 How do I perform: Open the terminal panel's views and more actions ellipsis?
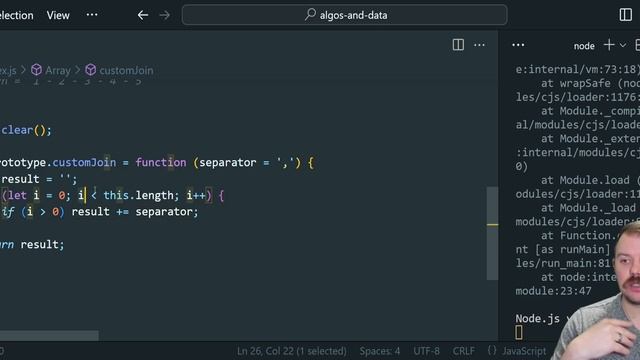pos(518,45)
